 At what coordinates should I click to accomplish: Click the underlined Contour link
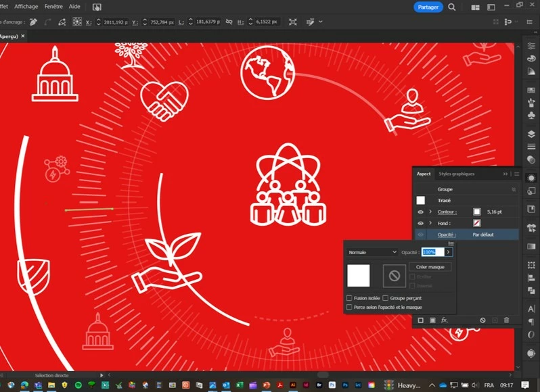click(447, 212)
